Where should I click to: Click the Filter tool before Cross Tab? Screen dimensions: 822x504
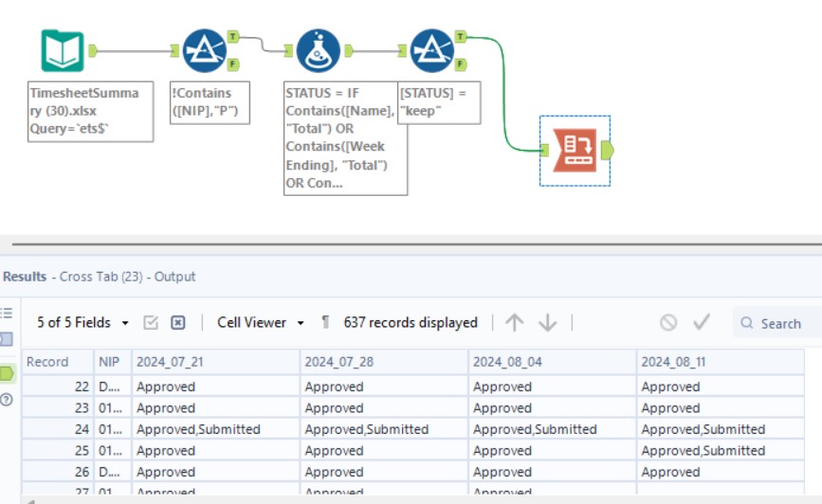432,51
